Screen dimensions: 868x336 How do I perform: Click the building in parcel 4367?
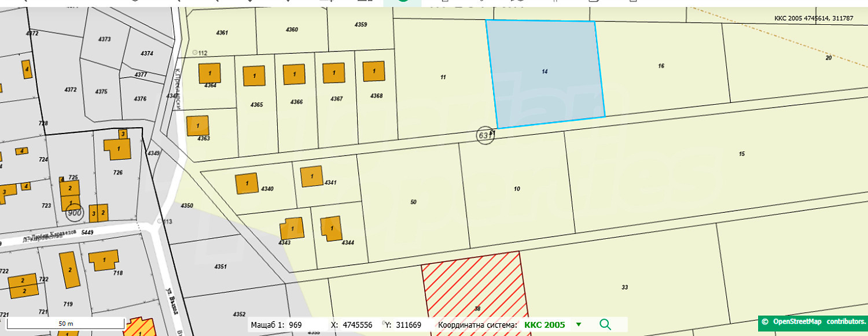[334, 73]
